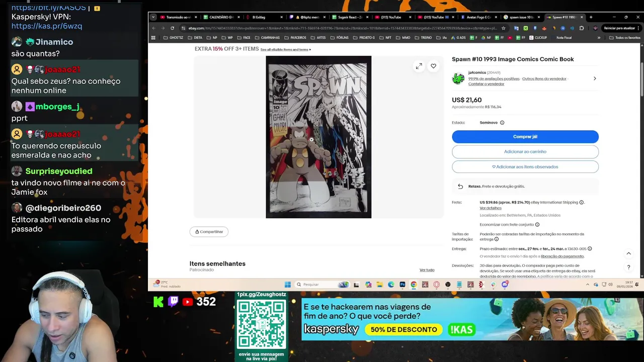644x362 pixels.
Task: Click the eBay address bar URL
Action: coord(342,28)
